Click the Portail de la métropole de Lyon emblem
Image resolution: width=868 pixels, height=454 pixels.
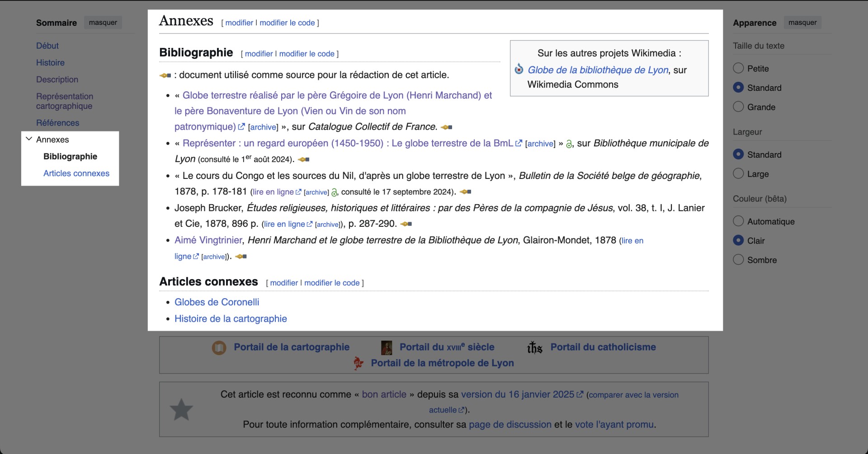(x=358, y=363)
